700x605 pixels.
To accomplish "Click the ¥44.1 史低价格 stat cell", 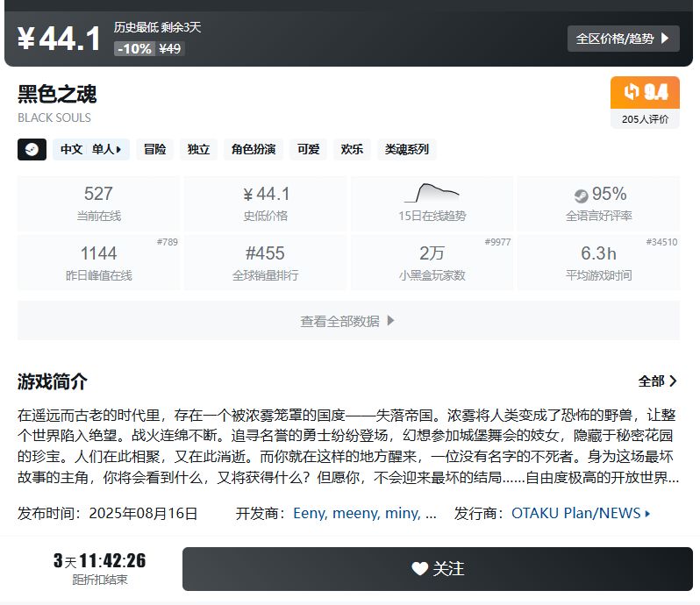I will [x=266, y=204].
